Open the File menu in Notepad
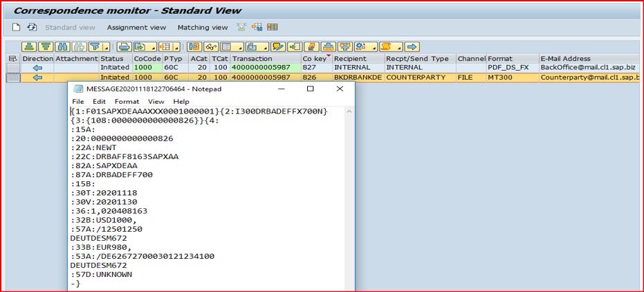Image resolution: width=644 pixels, height=292 pixels. pos(78,102)
